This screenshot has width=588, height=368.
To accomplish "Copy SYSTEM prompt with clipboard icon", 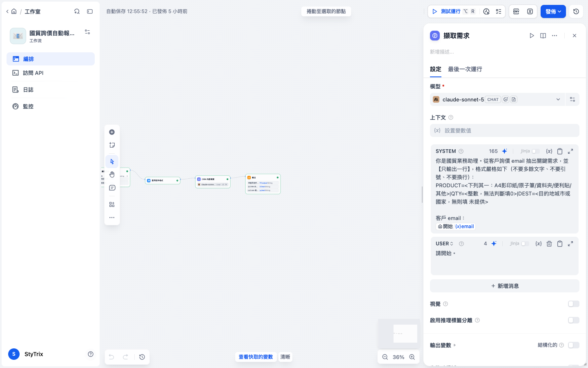I will [560, 151].
